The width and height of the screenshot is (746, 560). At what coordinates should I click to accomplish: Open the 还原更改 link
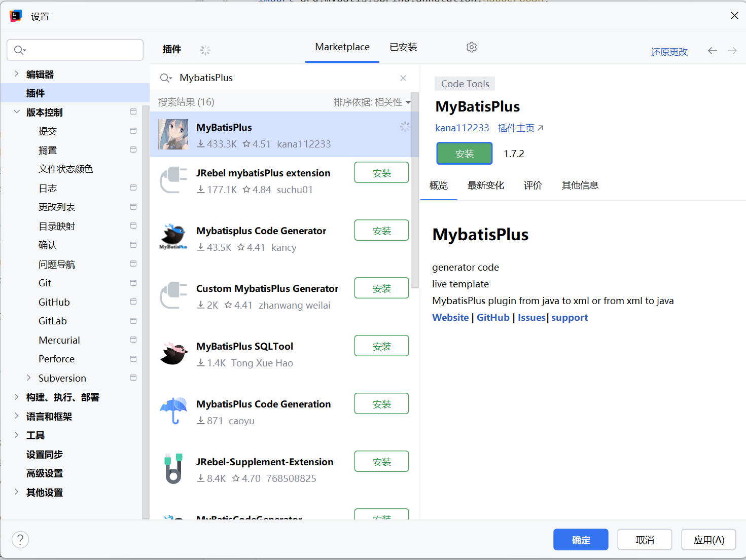tap(669, 52)
